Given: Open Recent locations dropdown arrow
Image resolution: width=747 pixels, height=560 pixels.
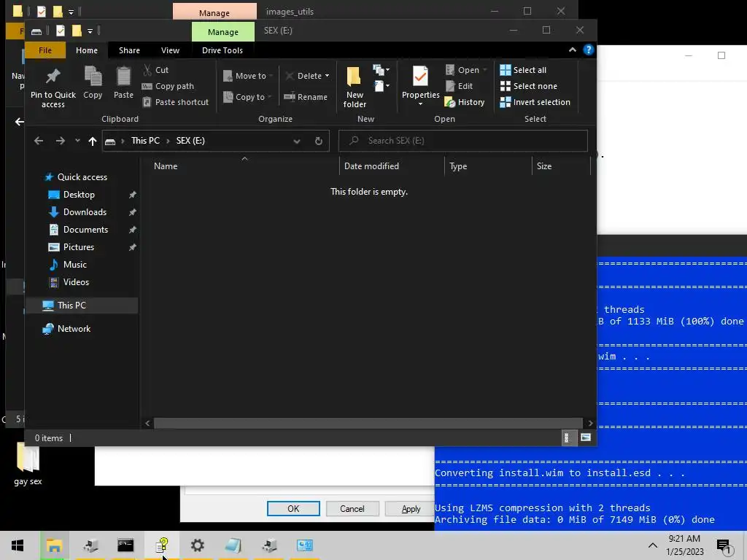Looking at the screenshot, I should (77, 141).
